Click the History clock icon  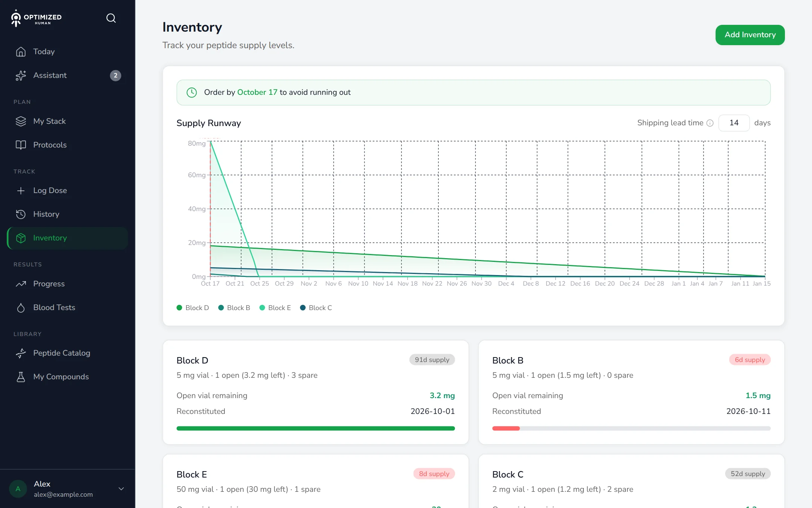tap(21, 214)
